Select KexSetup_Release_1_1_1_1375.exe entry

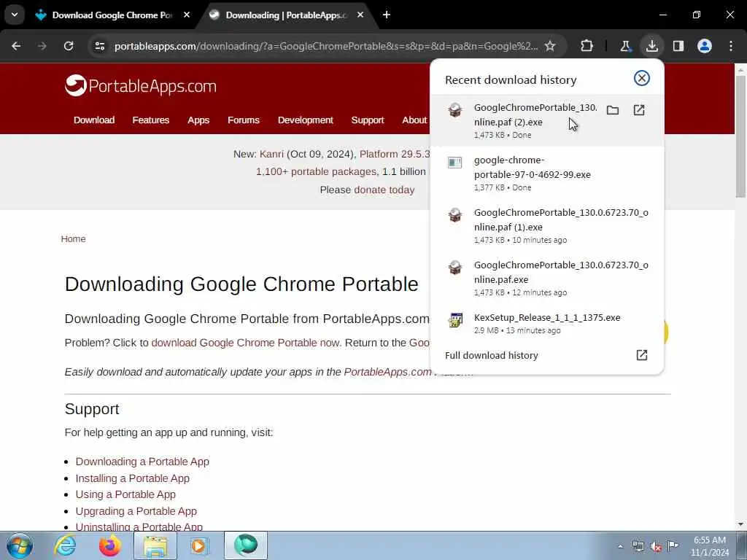click(546, 323)
